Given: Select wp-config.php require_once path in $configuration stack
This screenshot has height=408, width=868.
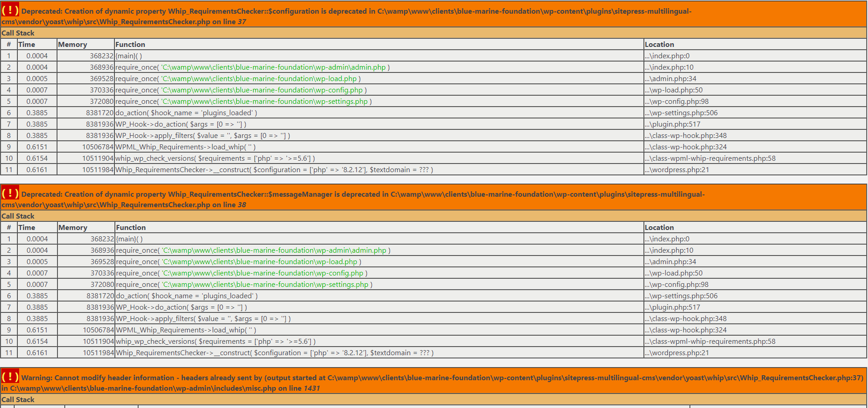Looking at the screenshot, I should pos(262,90).
